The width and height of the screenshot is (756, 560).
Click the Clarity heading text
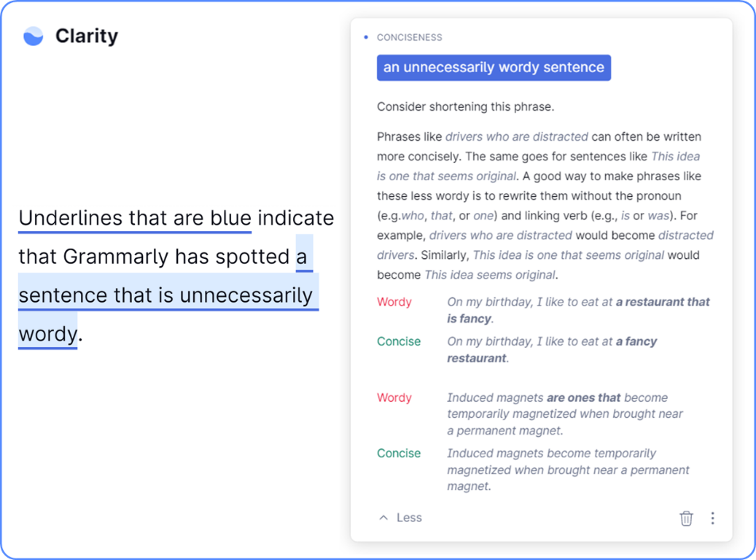coord(87,36)
